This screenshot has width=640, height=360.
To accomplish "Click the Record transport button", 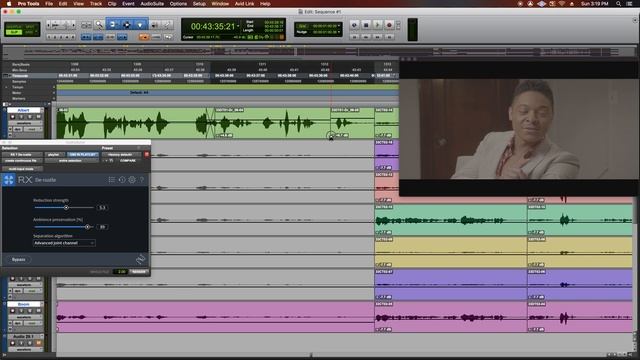I will click(x=389, y=25).
